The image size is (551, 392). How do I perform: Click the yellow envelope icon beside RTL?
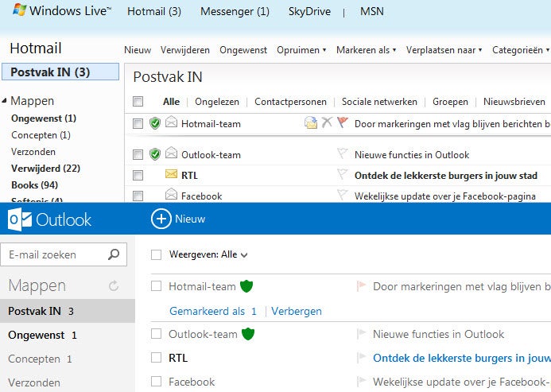pos(171,175)
